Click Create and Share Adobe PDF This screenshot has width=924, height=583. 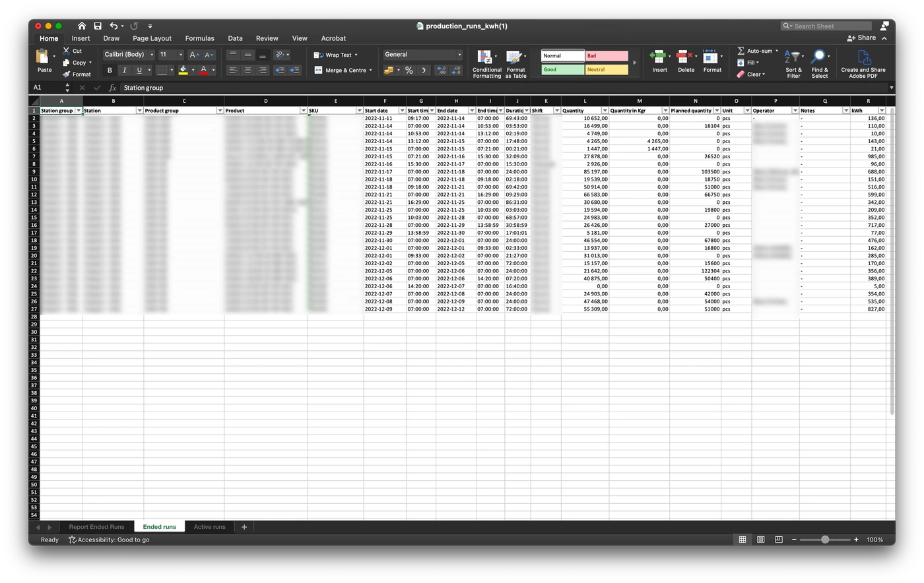863,64
